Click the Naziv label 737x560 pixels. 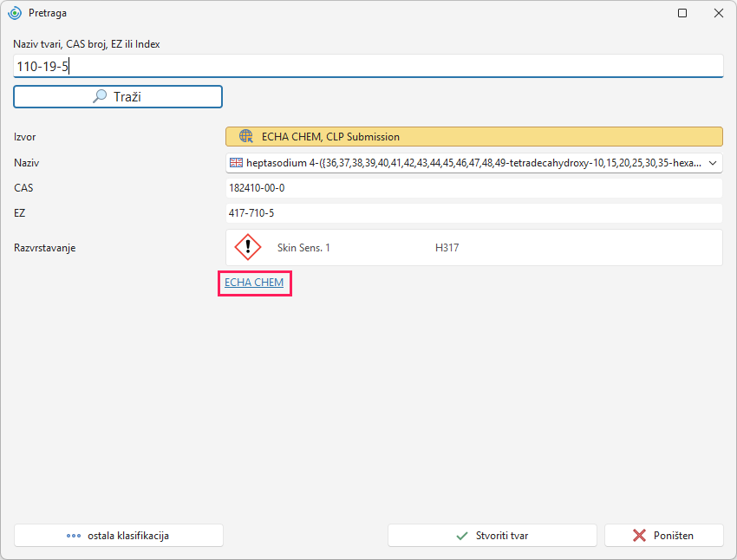pos(26,163)
